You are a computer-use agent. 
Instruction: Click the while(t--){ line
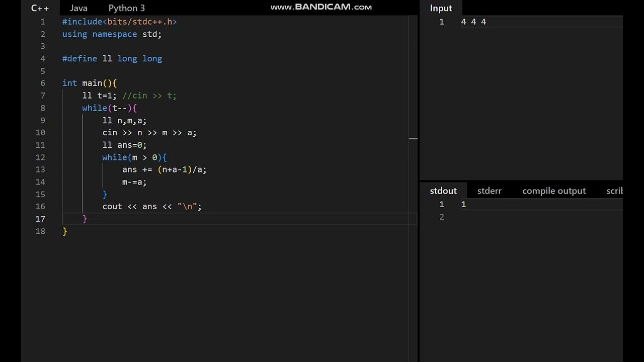pos(109,108)
